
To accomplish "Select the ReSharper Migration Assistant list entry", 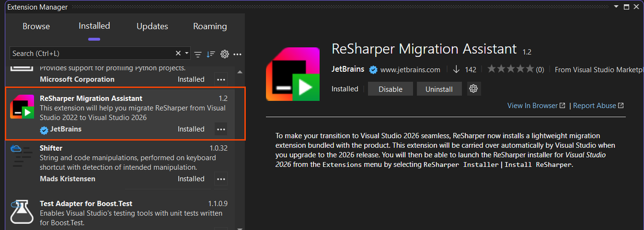I will [x=125, y=114].
